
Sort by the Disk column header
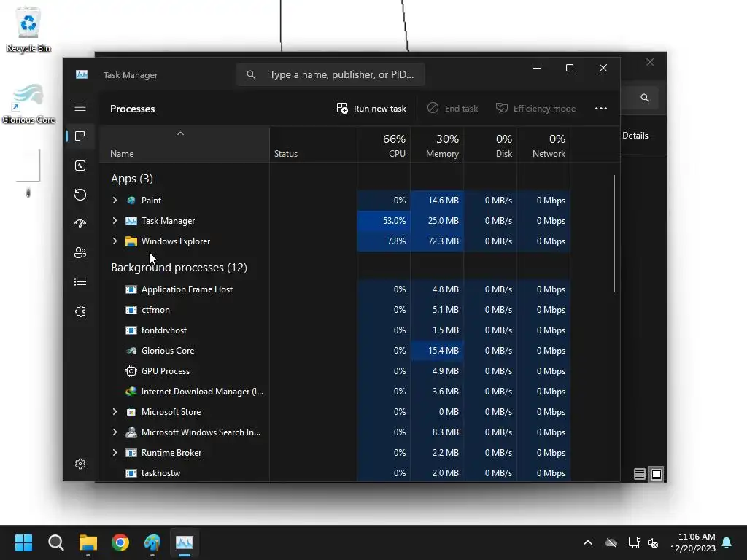[490, 146]
